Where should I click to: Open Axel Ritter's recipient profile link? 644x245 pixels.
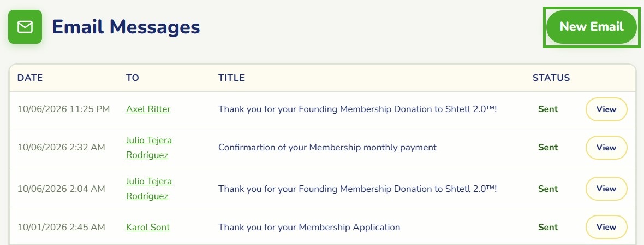click(x=148, y=109)
